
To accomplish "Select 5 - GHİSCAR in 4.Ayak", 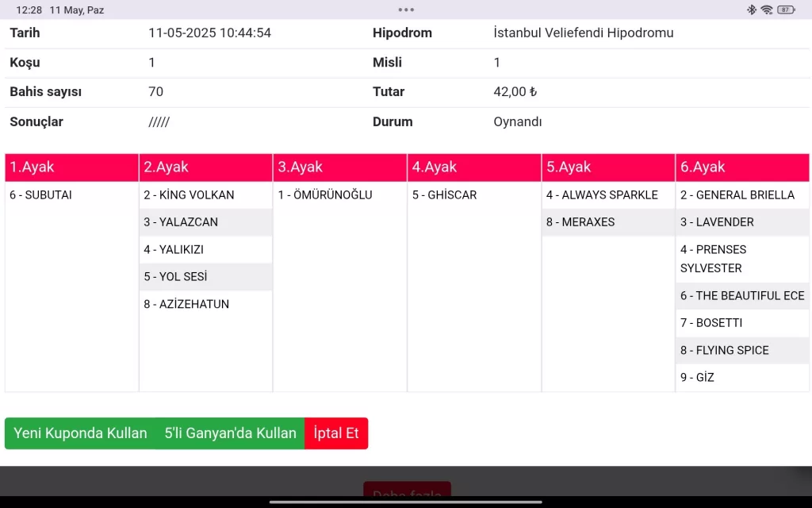I will (444, 194).
